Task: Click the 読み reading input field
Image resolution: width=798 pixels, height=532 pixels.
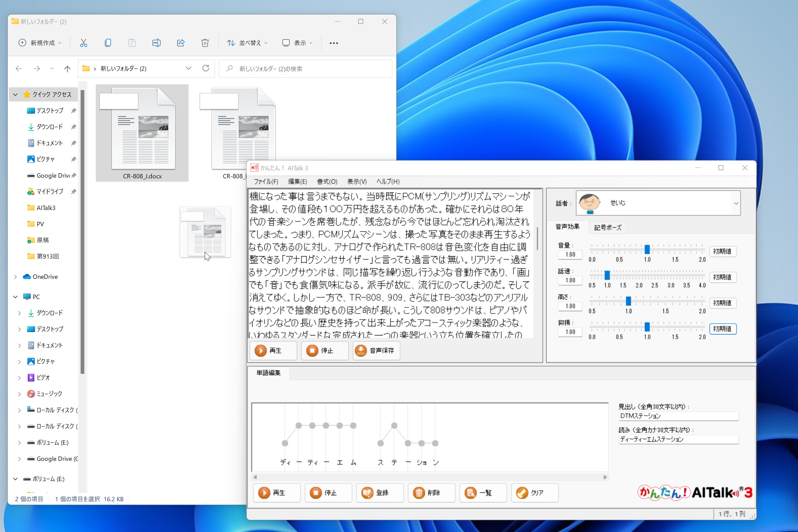Action: [x=679, y=439]
